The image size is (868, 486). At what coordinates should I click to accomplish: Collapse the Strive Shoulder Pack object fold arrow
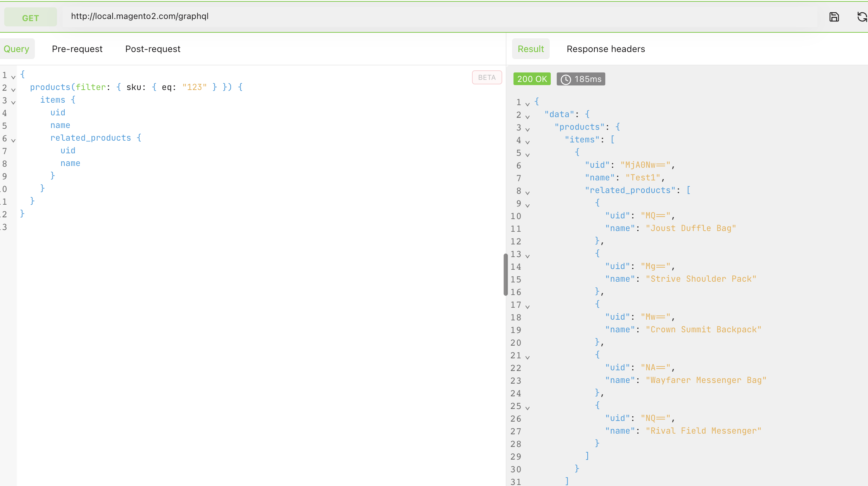pyautogui.click(x=528, y=256)
